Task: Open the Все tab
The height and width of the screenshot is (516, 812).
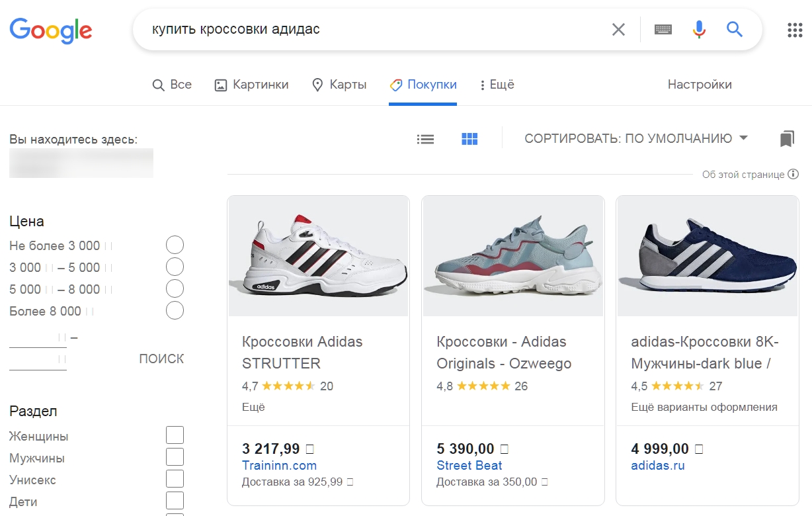Action: pos(172,85)
